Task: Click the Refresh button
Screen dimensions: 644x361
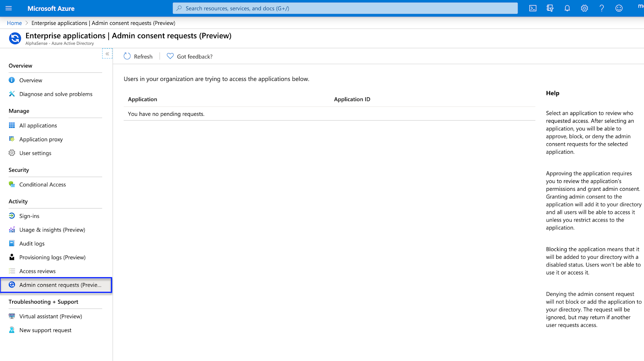Action: (x=138, y=56)
